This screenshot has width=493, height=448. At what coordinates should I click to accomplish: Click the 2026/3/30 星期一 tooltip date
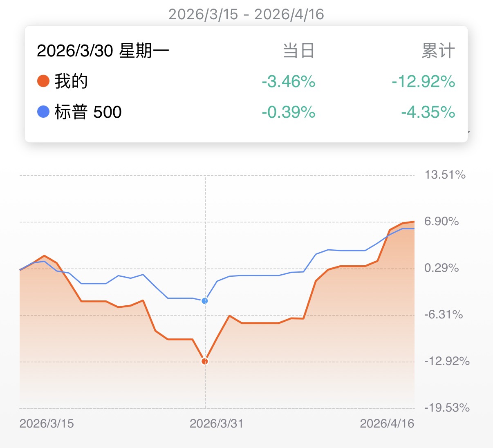(103, 51)
